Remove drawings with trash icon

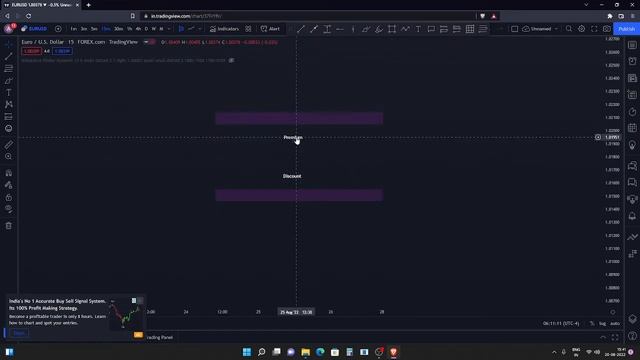tap(9, 225)
